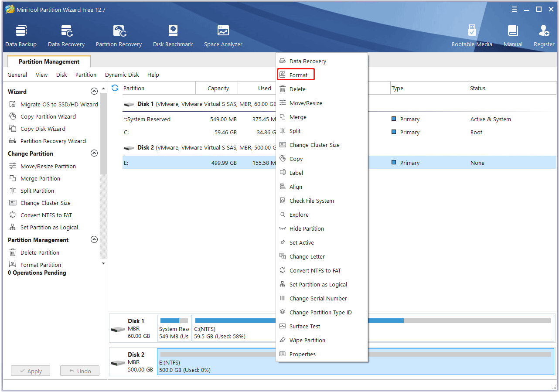
Task: Click the Apply button
Action: coord(31,371)
